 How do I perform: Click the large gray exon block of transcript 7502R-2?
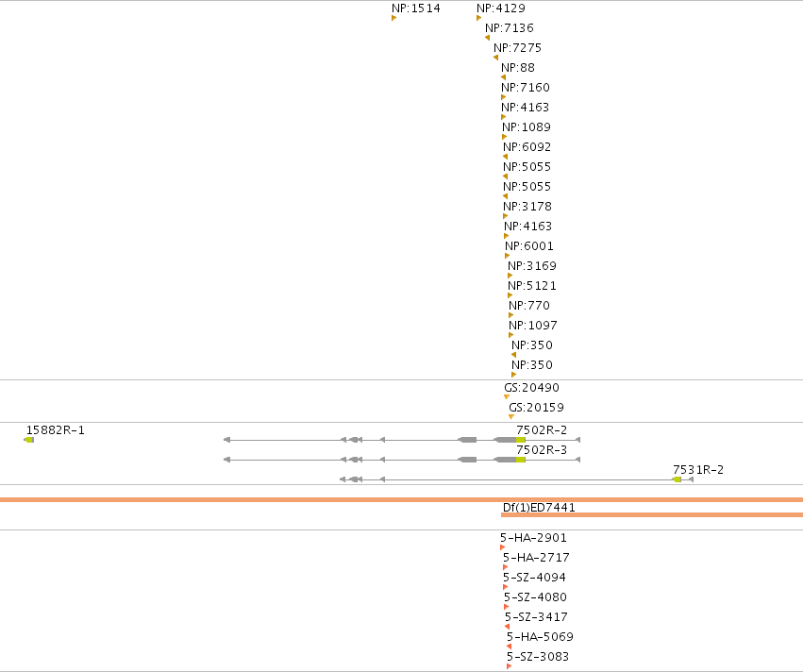pyautogui.click(x=505, y=440)
